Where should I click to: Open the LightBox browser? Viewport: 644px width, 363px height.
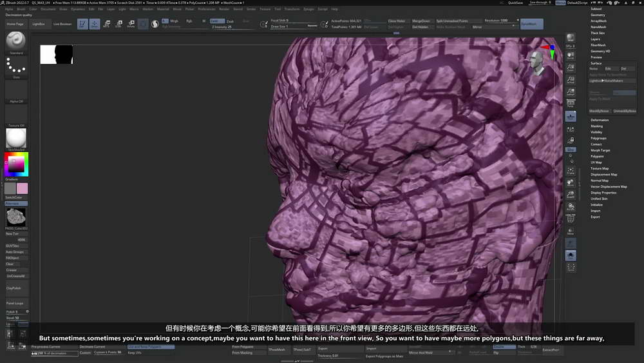pyautogui.click(x=39, y=24)
